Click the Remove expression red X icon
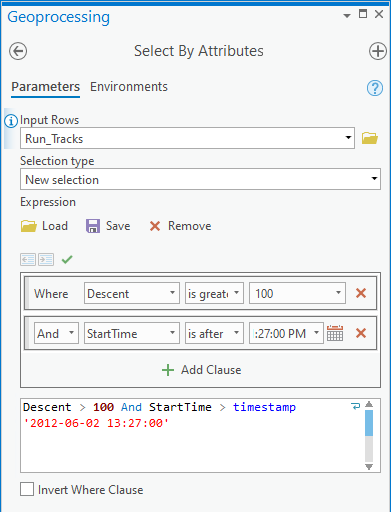The width and height of the screenshot is (391, 512). tap(155, 226)
